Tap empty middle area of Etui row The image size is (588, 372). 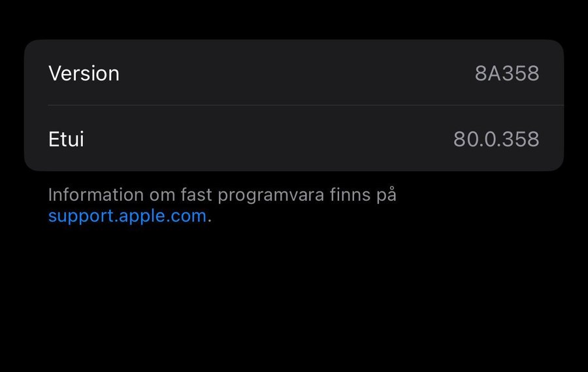point(268,139)
